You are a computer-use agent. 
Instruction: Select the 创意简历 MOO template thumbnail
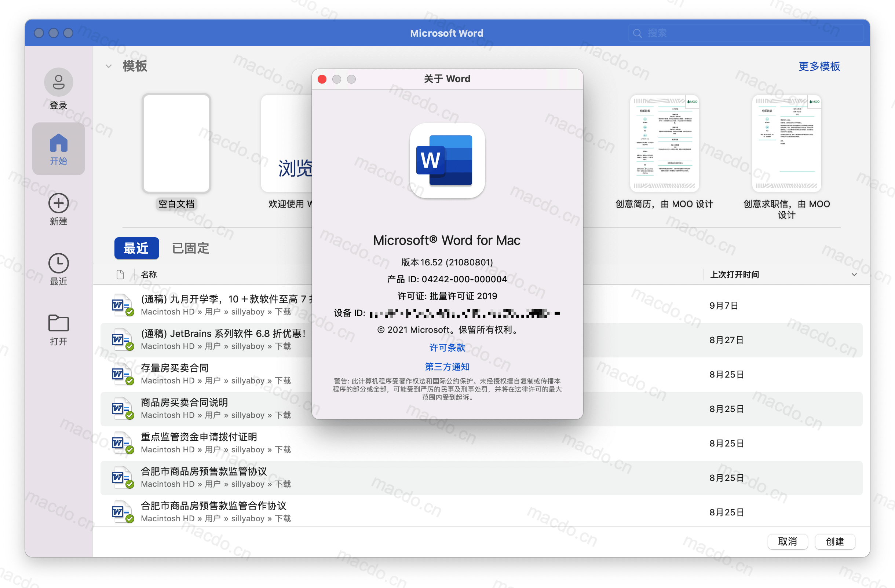pos(664,143)
